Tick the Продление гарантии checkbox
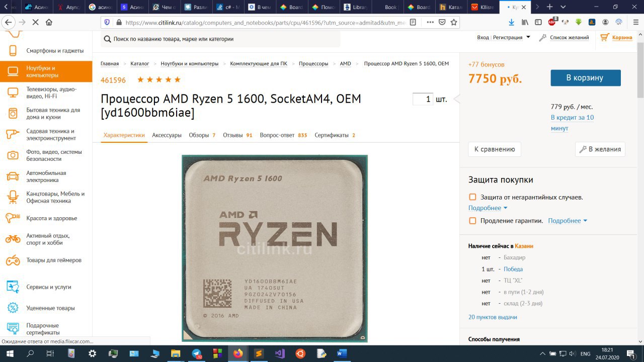The width and height of the screenshot is (644, 362). (472, 221)
